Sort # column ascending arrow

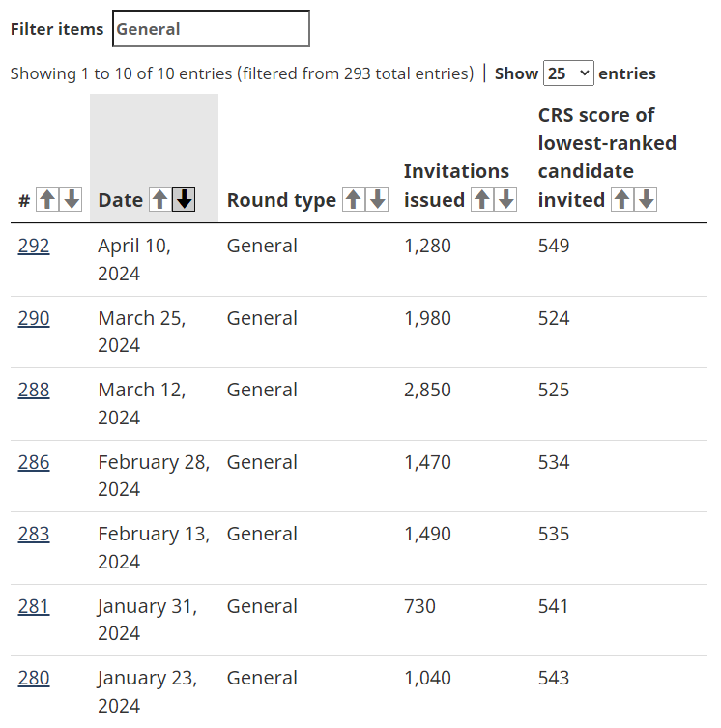pyautogui.click(x=47, y=200)
